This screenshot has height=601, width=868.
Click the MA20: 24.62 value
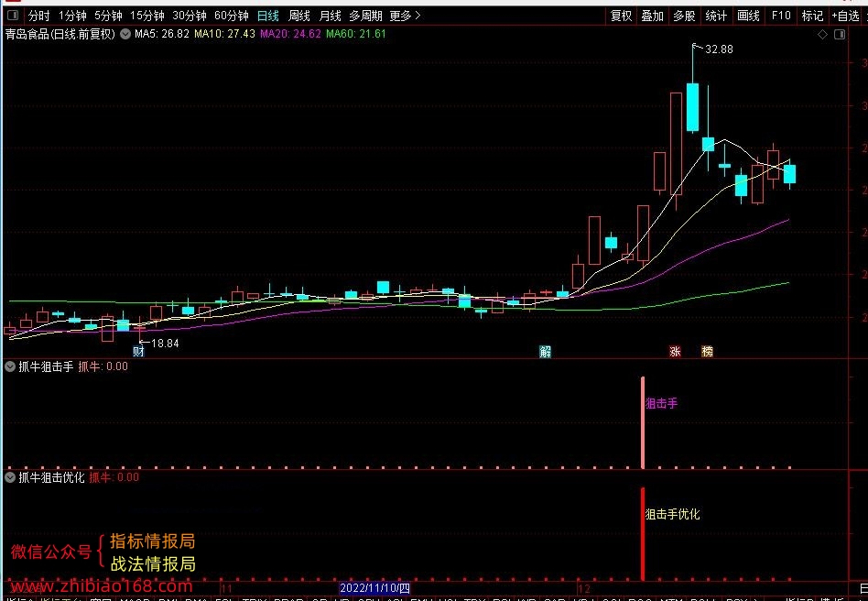290,34
